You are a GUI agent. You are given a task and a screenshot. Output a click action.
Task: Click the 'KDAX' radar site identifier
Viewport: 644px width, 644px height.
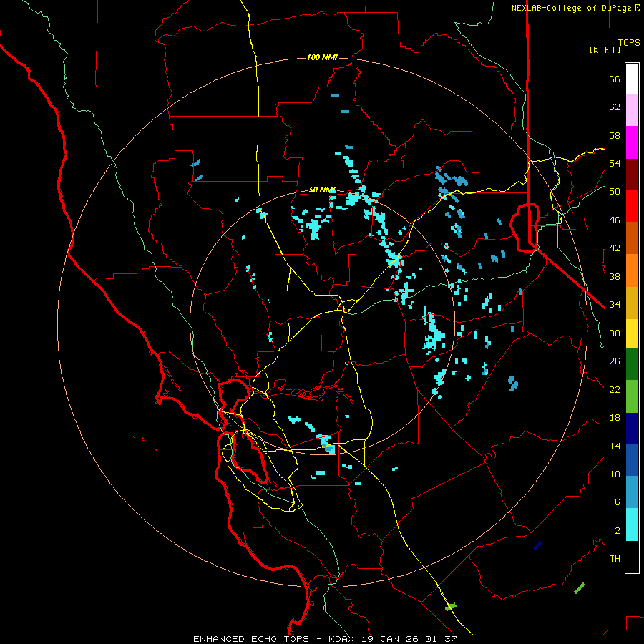pos(343,639)
